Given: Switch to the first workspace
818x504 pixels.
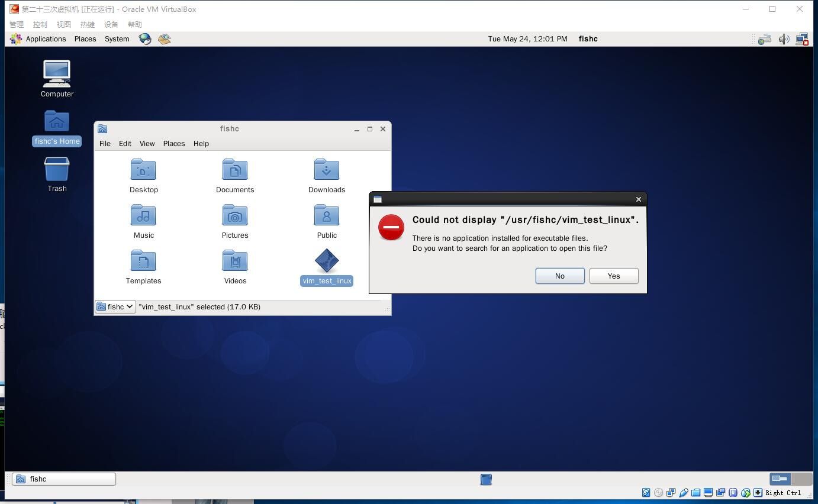Looking at the screenshot, I should (780, 479).
